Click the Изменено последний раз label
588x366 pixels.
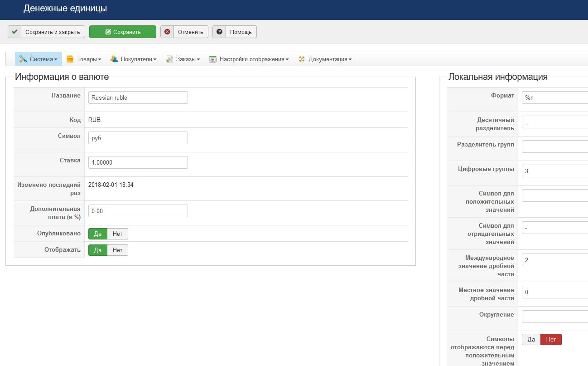(x=49, y=189)
